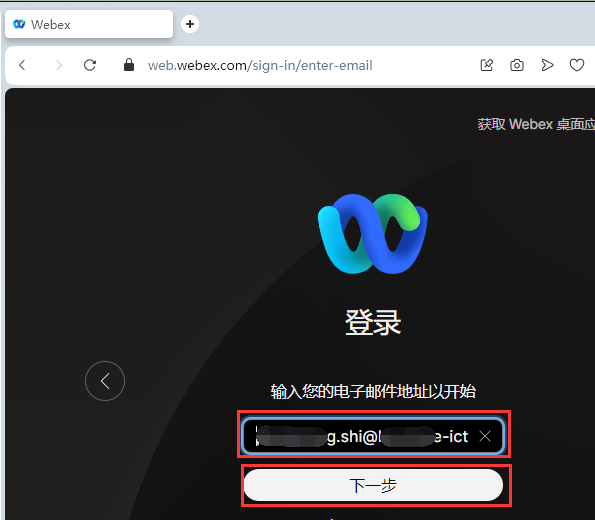Click the web.webex.com URL address bar
This screenshot has height=520, width=595.
coord(260,65)
